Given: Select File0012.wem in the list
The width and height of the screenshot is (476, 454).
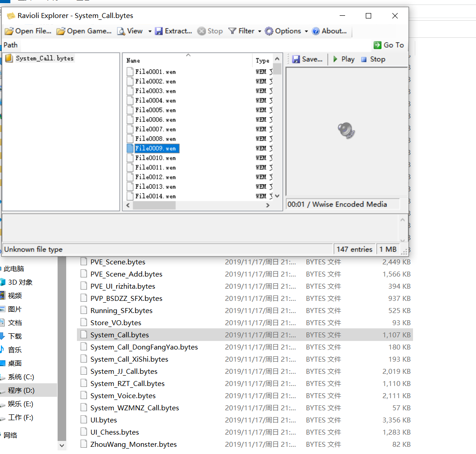Looking at the screenshot, I should pyautogui.click(x=152, y=177).
